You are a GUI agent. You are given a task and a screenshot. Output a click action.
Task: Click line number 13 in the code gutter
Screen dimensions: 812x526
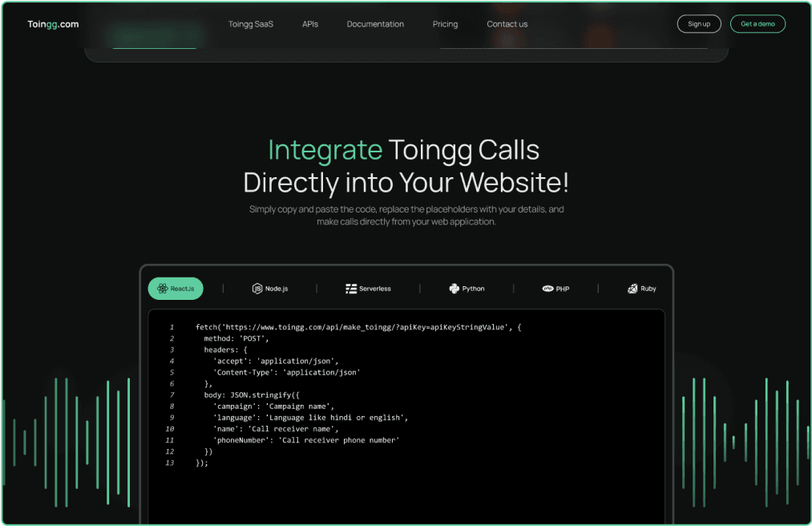(x=169, y=463)
